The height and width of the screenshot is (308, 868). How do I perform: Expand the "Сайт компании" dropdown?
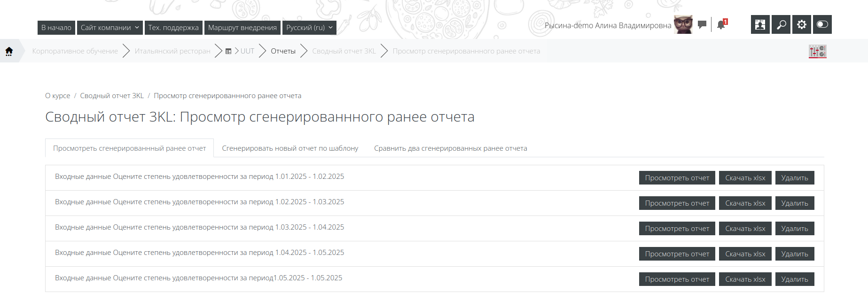[109, 28]
